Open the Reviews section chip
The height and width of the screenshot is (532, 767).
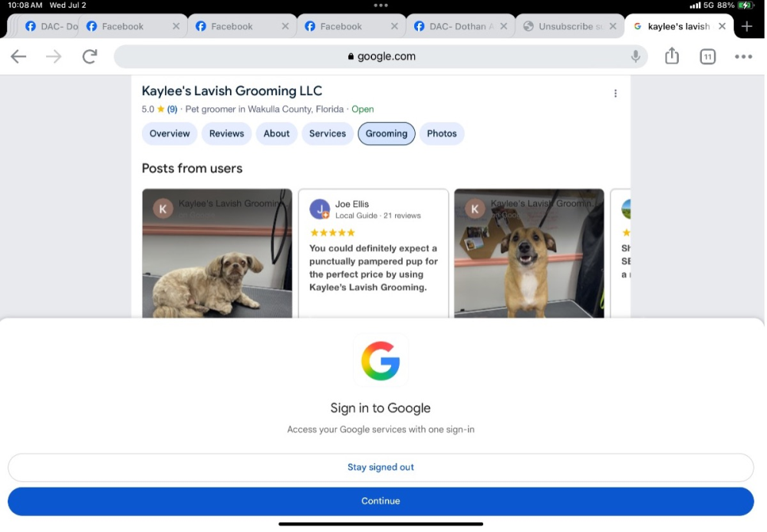coord(226,133)
